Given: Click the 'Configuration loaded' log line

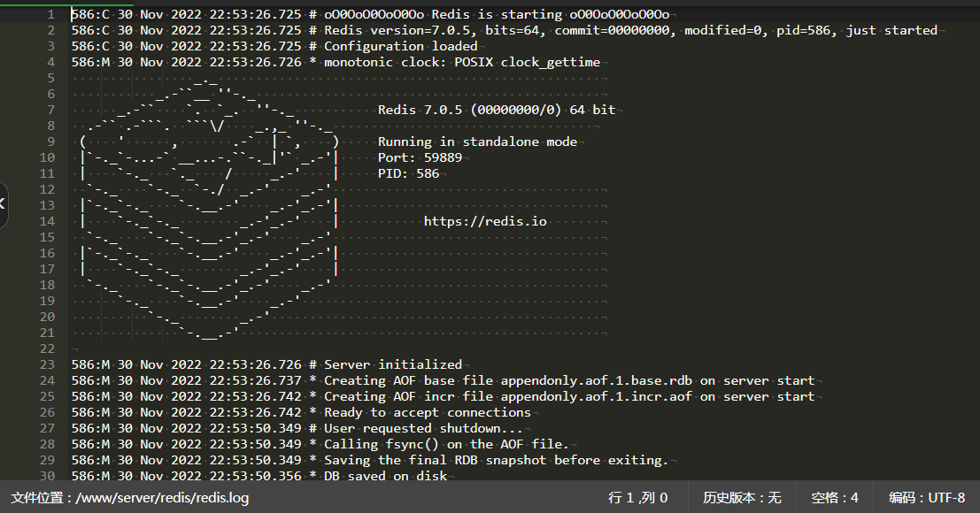Looking at the screenshot, I should click(x=274, y=46).
